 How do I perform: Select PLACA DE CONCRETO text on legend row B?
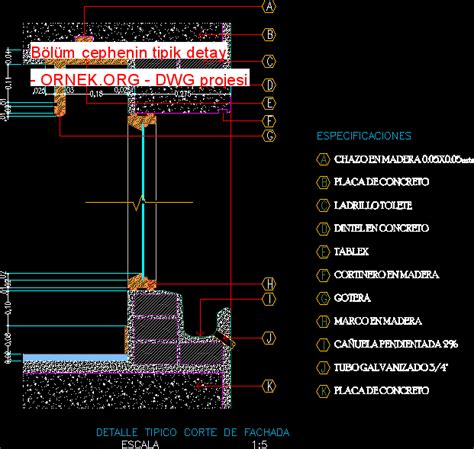click(381, 182)
